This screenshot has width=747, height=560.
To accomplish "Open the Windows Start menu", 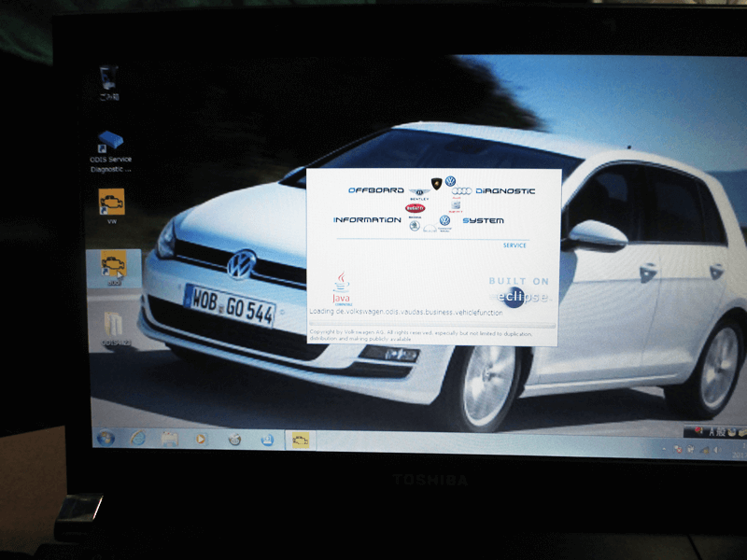I will (106, 438).
